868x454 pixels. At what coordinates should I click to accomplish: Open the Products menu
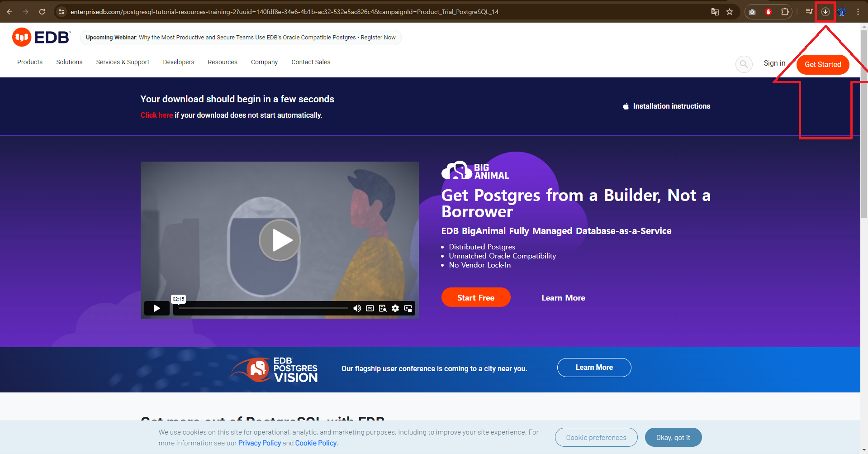click(x=30, y=62)
